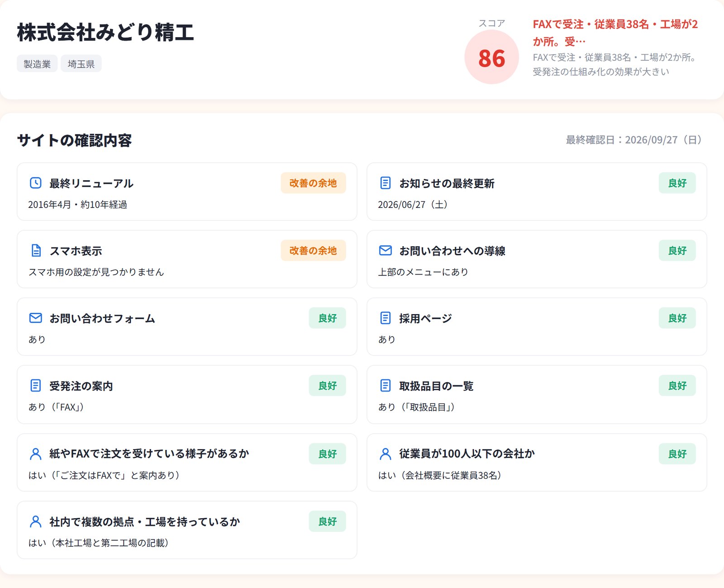Click the text スマホ用の設定が見つかりません
The image size is (724, 588).
96,272
